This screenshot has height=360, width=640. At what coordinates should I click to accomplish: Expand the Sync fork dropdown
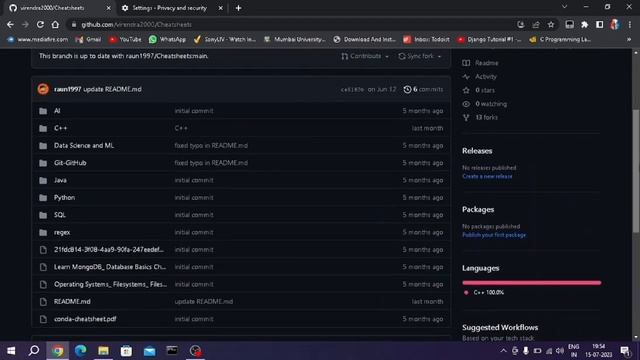(x=420, y=56)
